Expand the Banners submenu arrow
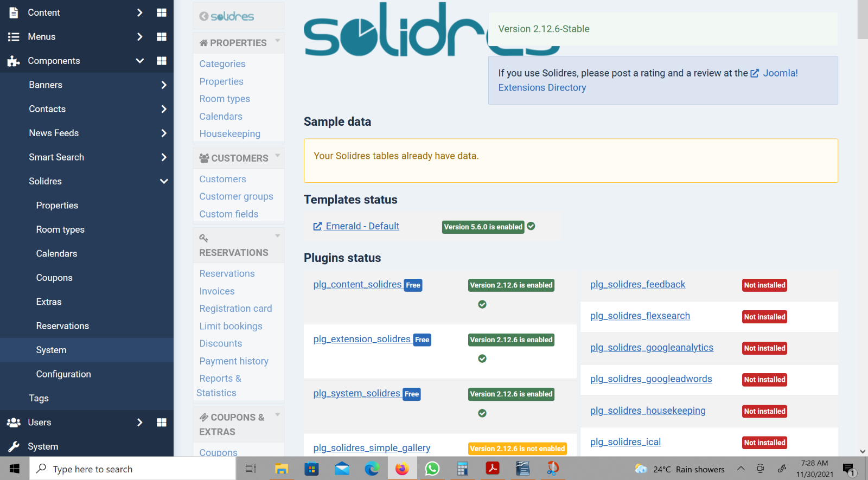 (164, 85)
